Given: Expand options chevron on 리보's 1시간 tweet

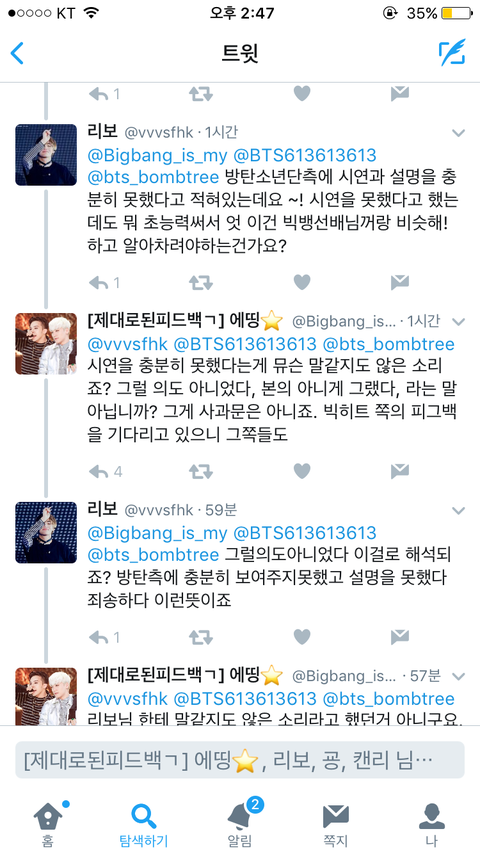Looking at the screenshot, I should click(x=459, y=133).
